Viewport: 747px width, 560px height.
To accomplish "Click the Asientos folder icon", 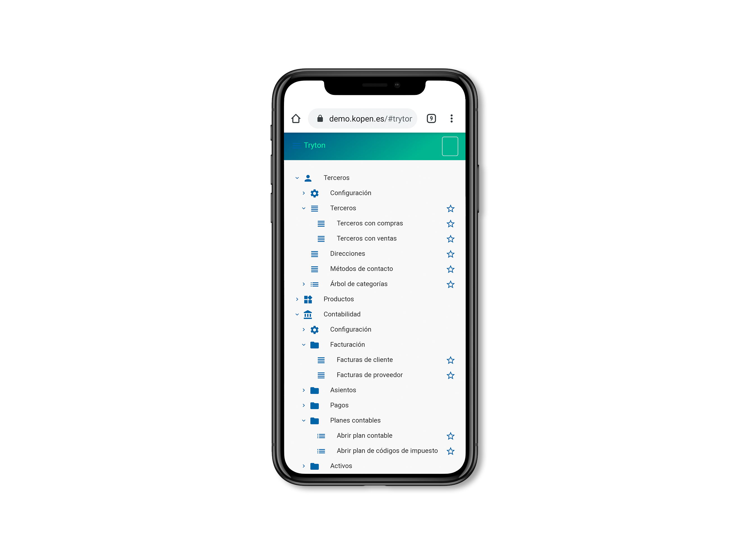I will [315, 389].
